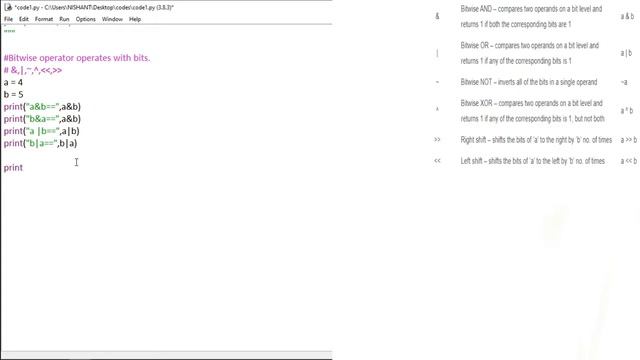
Task: Place cursor on line 'b = 5'
Action: point(13,95)
